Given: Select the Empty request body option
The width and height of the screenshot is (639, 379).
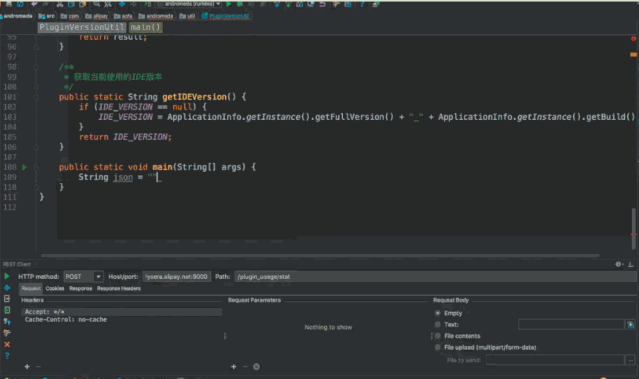Looking at the screenshot, I should pyautogui.click(x=438, y=313).
